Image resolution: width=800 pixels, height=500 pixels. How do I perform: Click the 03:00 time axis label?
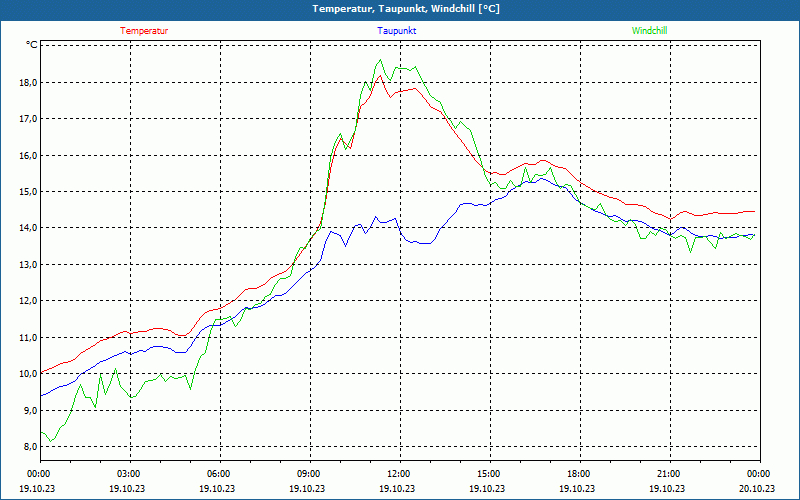(128, 474)
